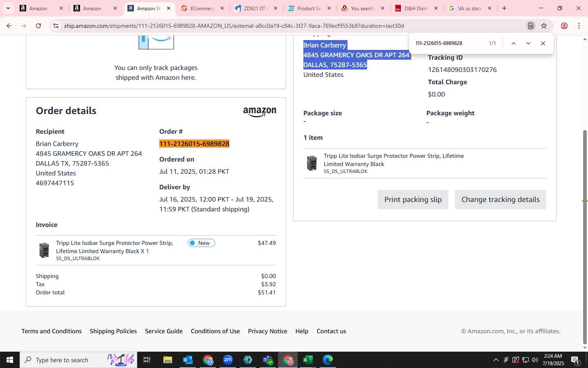The height and width of the screenshot is (368, 588).
Task: Click the Tracking ID 1Z6148090303170276
Action: coord(462,70)
